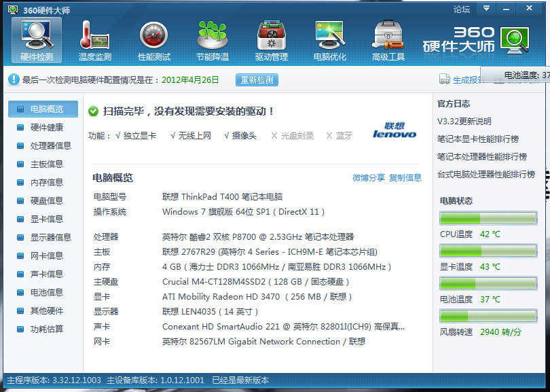The height and width of the screenshot is (392, 550).
Task: Click the 360硬件大师 logo monitor icon at top right
Action: pyautogui.click(x=515, y=40)
